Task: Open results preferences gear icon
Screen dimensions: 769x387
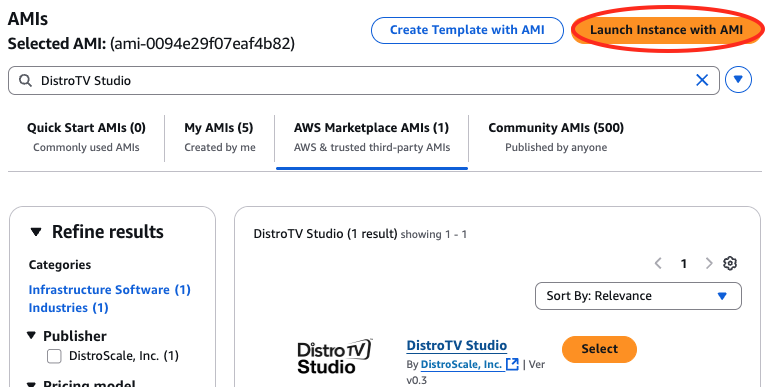Action: (730, 263)
